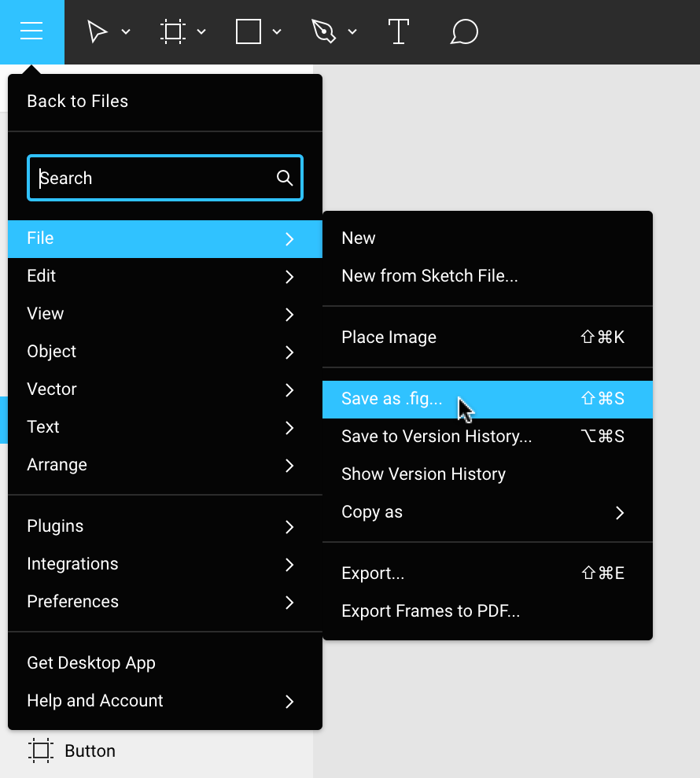
Task: Go Back to Files
Action: [x=165, y=101]
